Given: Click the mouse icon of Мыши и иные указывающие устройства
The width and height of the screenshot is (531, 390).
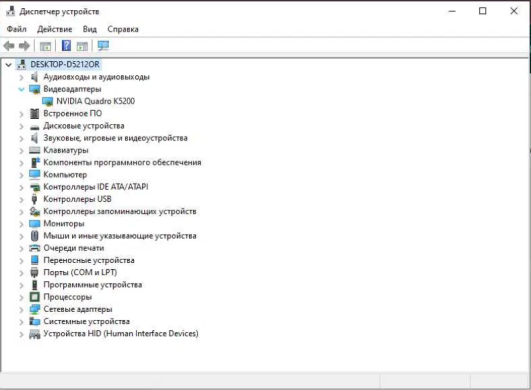Looking at the screenshot, I should pos(35,236).
